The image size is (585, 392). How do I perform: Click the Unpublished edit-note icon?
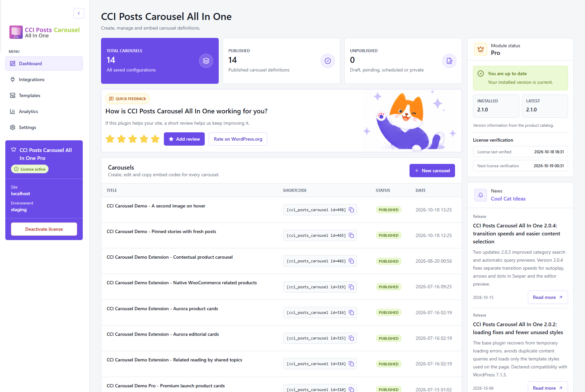click(x=449, y=61)
